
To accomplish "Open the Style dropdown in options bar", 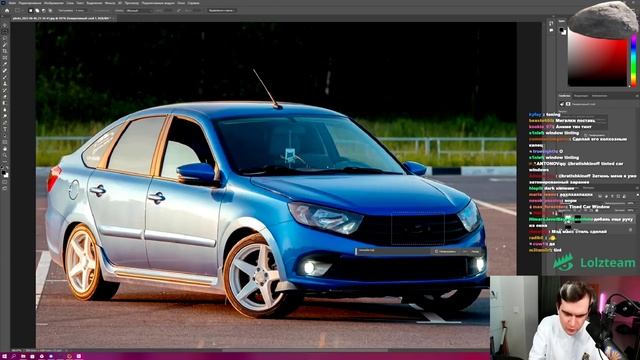I will pos(138,11).
